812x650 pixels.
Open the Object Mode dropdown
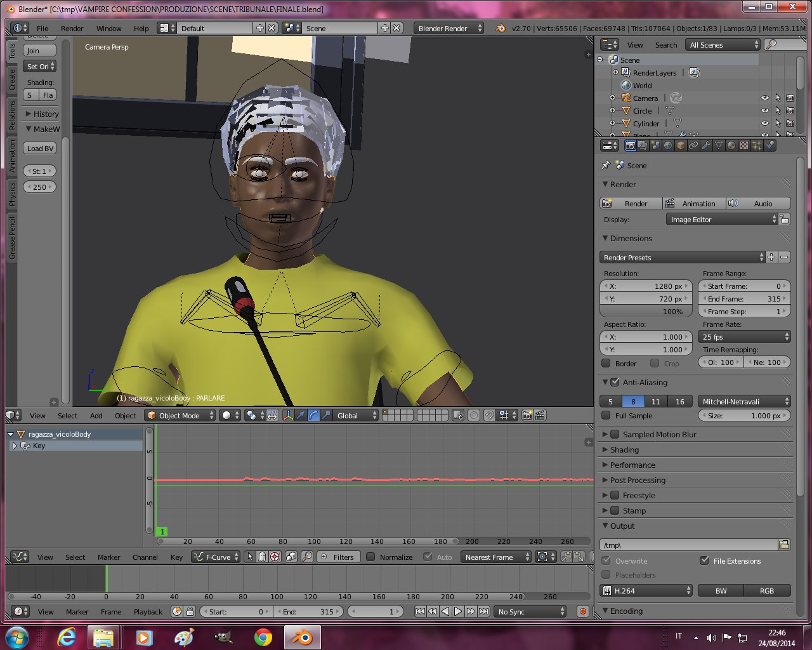(180, 415)
